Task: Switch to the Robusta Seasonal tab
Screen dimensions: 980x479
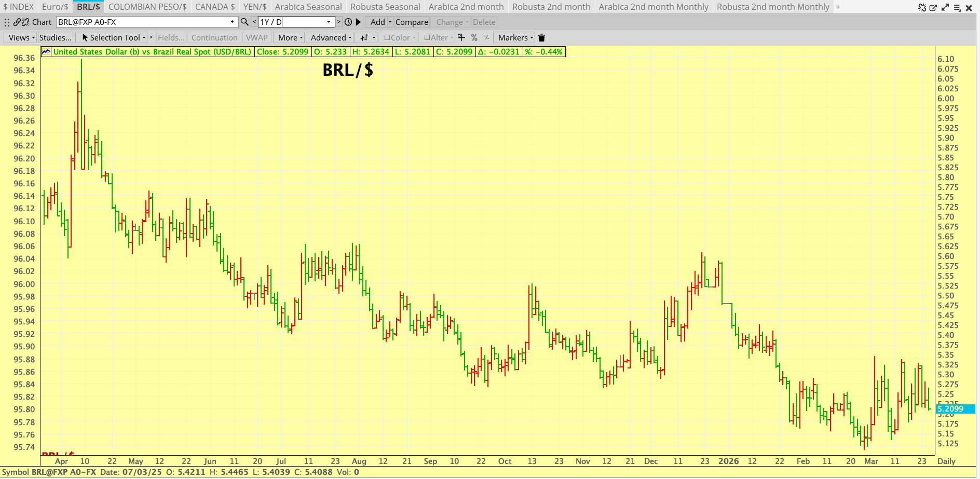Action: [x=385, y=7]
